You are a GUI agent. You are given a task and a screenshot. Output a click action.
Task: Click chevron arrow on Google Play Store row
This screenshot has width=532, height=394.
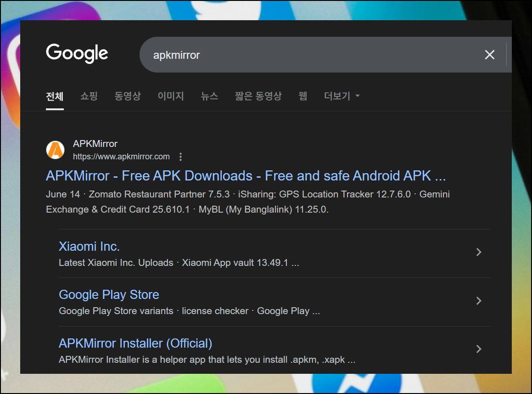click(479, 301)
